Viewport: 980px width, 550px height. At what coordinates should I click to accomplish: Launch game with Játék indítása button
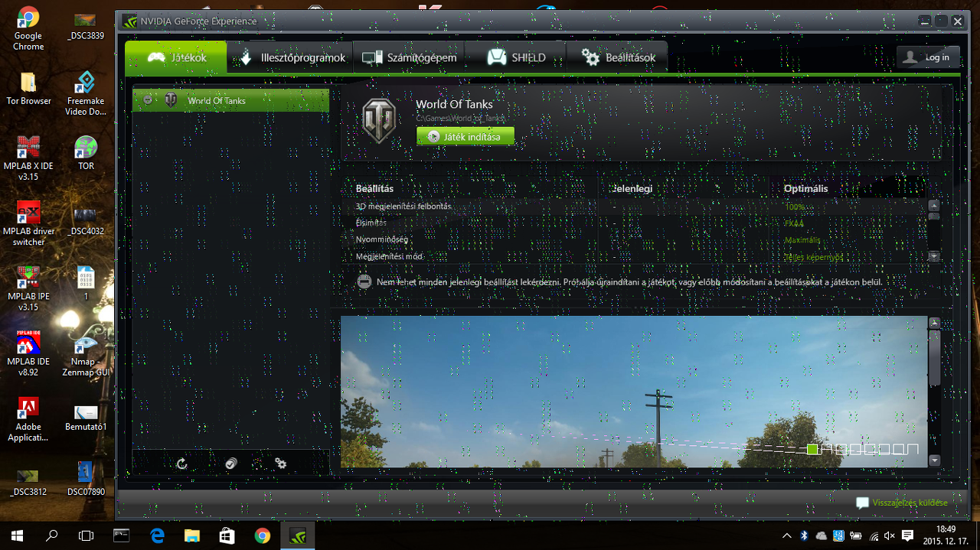point(465,136)
